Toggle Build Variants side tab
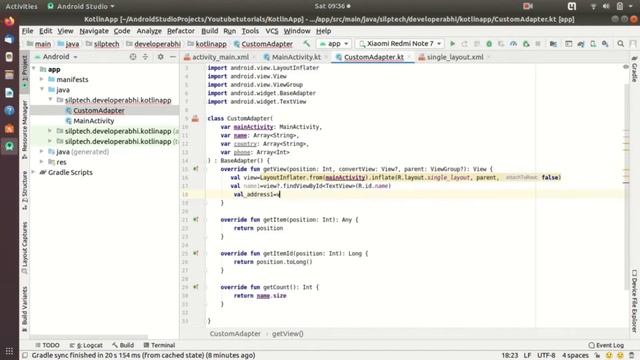The width and height of the screenshot is (640, 360). coord(25,308)
